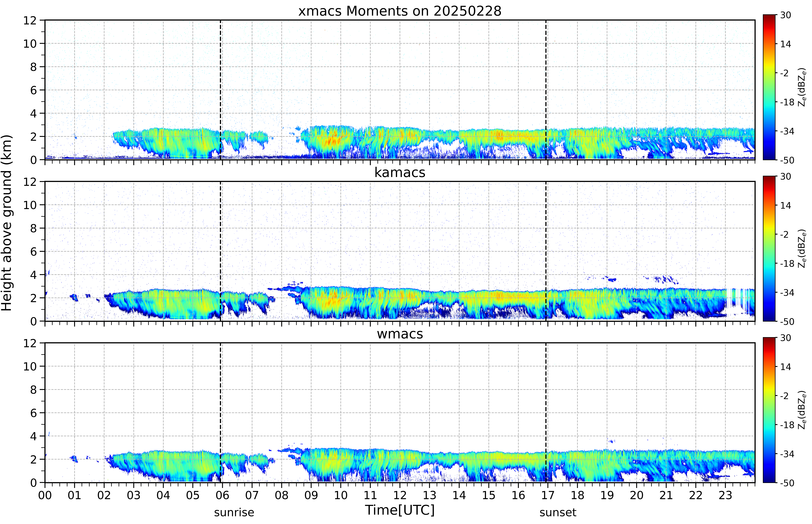Click the sunset dashed line in the xmacs panel
812x524 pixels.
tap(546, 90)
